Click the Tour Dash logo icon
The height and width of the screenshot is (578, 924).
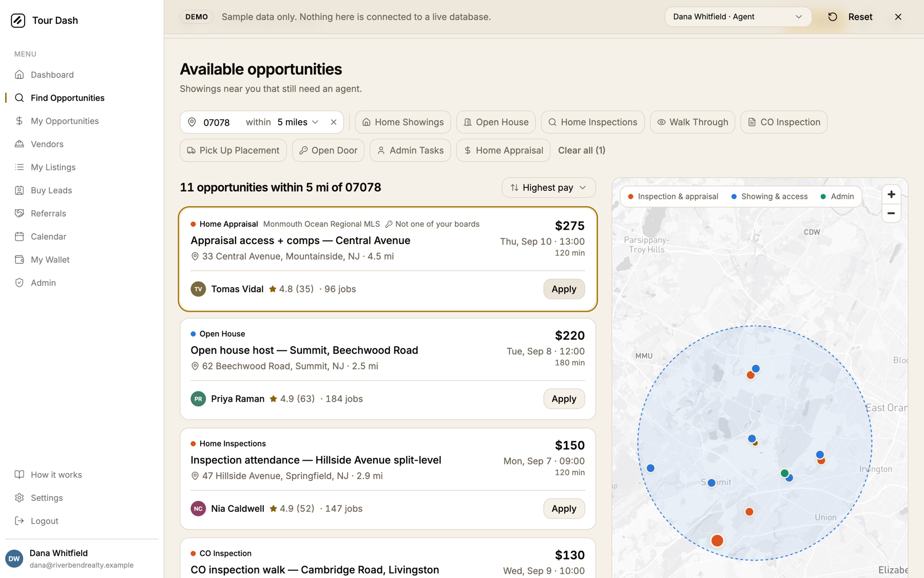pyautogui.click(x=18, y=21)
